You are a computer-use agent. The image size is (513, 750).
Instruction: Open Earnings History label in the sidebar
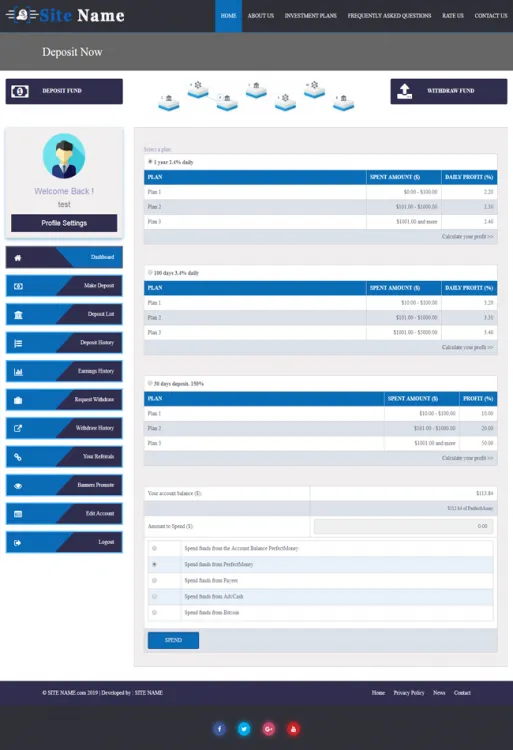(x=96, y=371)
